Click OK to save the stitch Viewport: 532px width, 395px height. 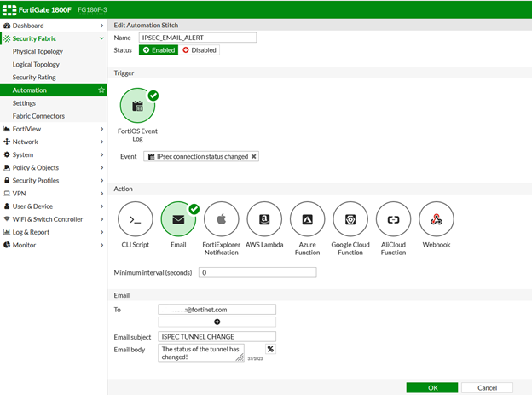point(432,388)
